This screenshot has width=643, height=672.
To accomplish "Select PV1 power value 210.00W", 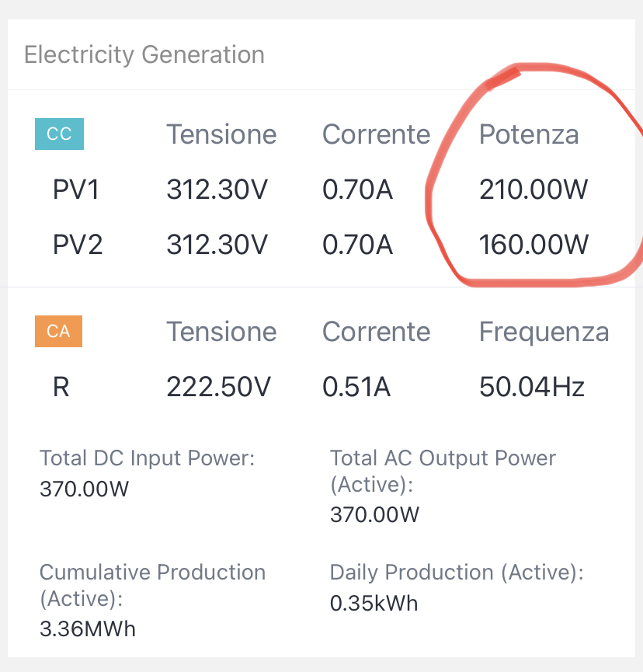I will coord(534,190).
